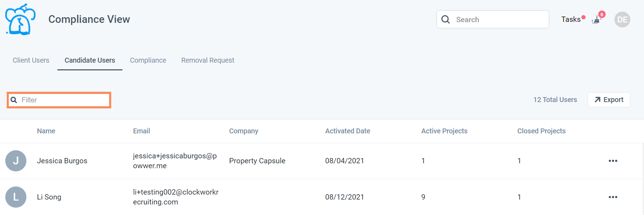Sort by the Name column header
The width and height of the screenshot is (644, 215).
[46, 131]
